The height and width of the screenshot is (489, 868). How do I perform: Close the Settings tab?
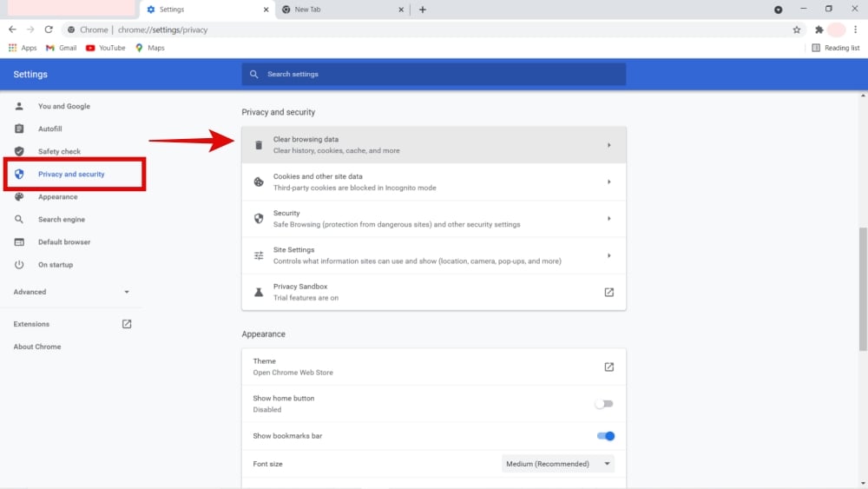pyautogui.click(x=266, y=10)
